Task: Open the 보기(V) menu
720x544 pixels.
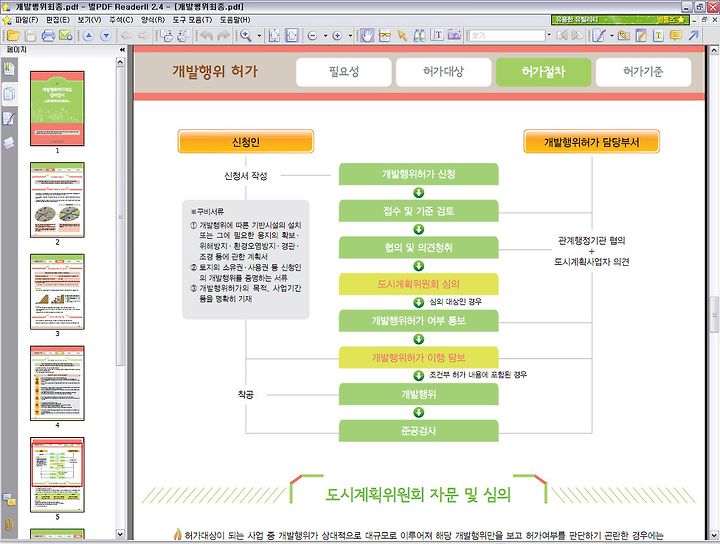Action: [90, 20]
